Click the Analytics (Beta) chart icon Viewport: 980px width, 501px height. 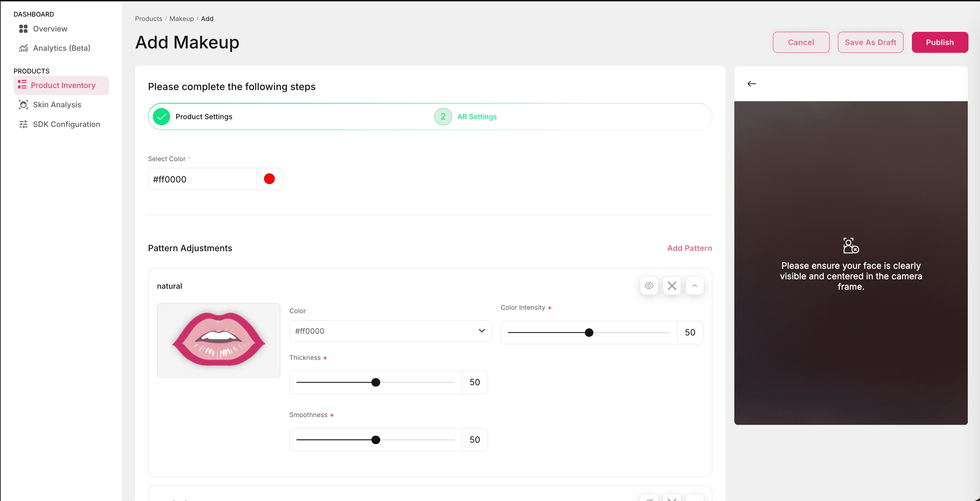click(x=23, y=48)
